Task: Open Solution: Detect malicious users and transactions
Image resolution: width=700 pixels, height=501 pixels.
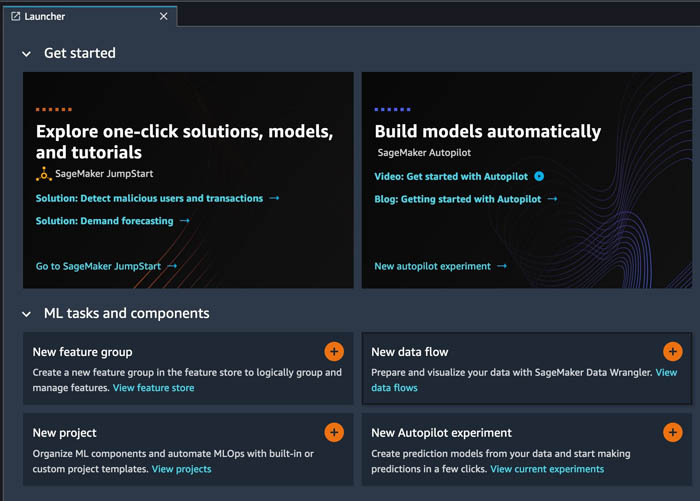Action: pos(149,198)
